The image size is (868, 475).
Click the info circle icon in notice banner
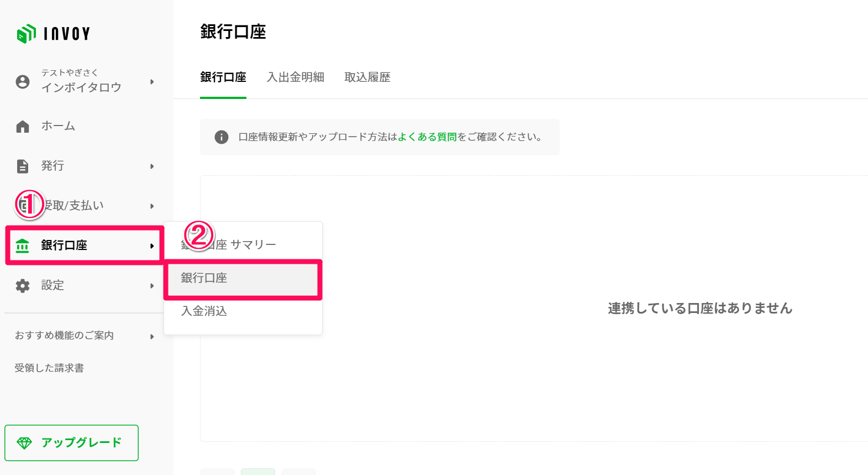tap(222, 137)
